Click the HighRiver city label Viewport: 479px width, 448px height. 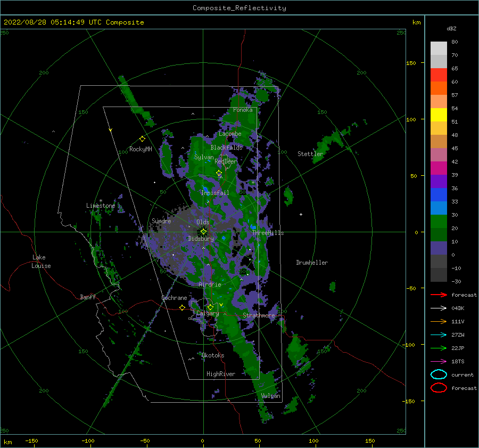pos(221,374)
